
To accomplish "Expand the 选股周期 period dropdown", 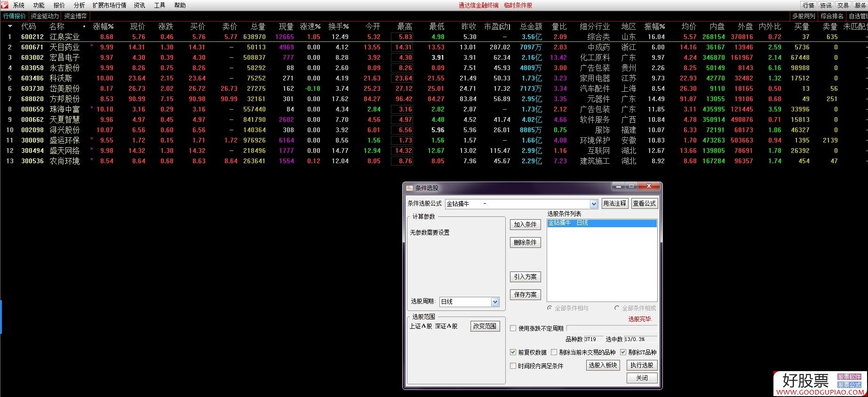I will coord(495,302).
